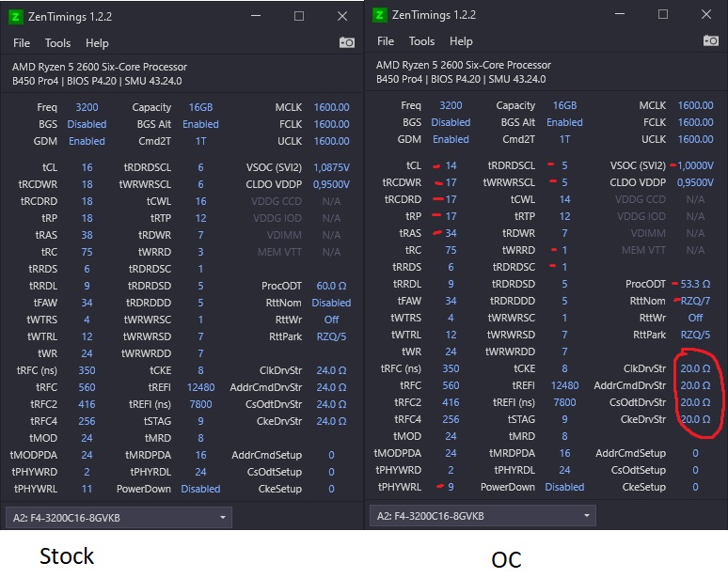The height and width of the screenshot is (578, 728).
Task: Maximize the OC ZenTimings window
Action: pos(663,14)
